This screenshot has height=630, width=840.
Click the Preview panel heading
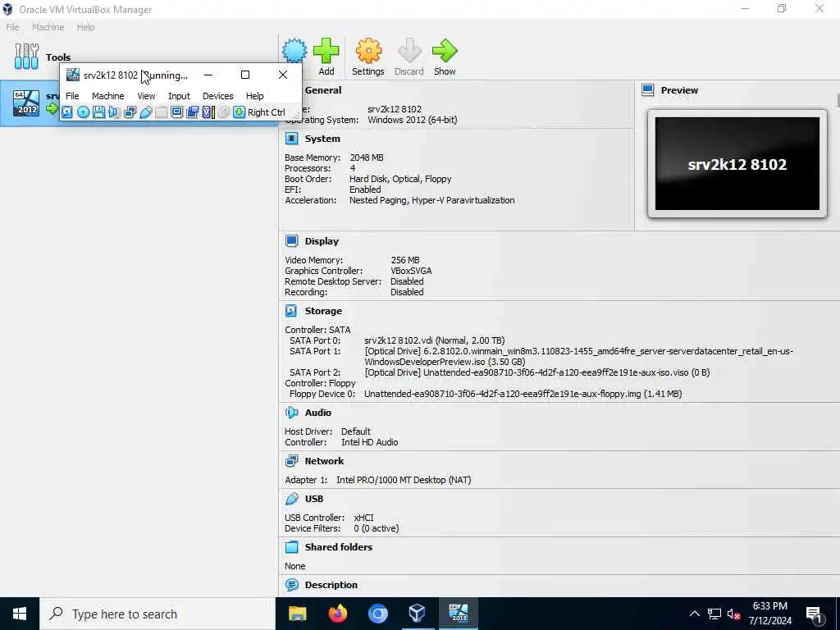(x=679, y=90)
